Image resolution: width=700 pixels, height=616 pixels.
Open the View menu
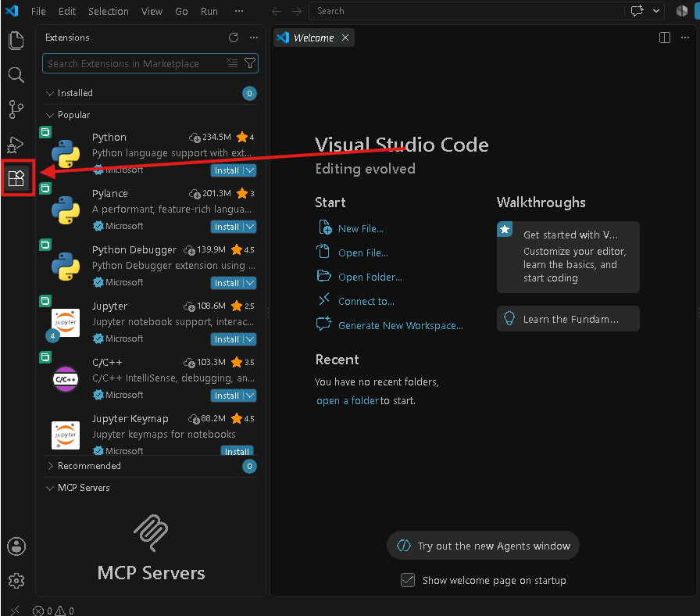152,11
